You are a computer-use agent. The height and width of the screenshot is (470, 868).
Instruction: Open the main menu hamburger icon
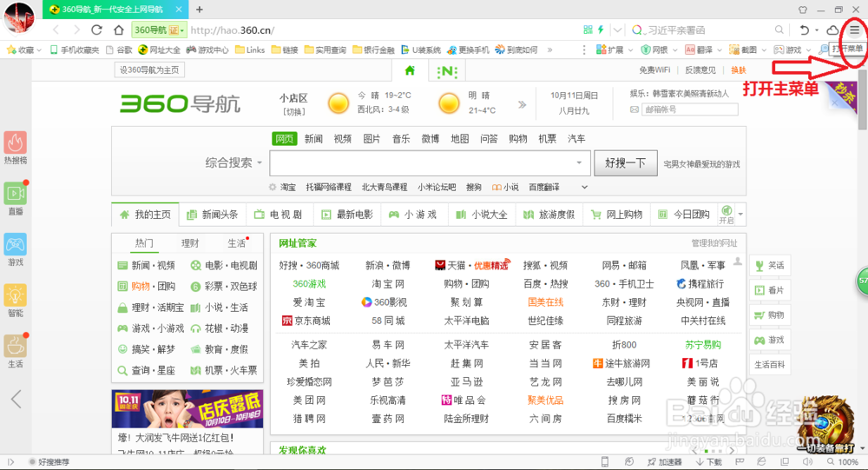855,30
